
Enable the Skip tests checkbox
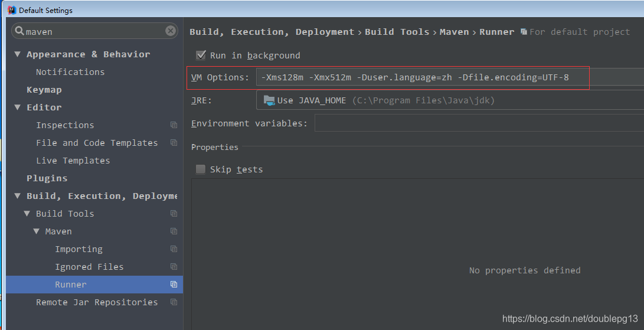pos(201,169)
